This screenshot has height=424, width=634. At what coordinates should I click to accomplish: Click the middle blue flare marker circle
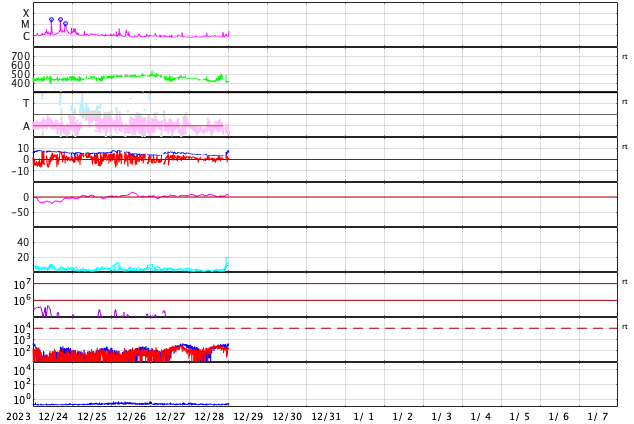tap(60, 19)
